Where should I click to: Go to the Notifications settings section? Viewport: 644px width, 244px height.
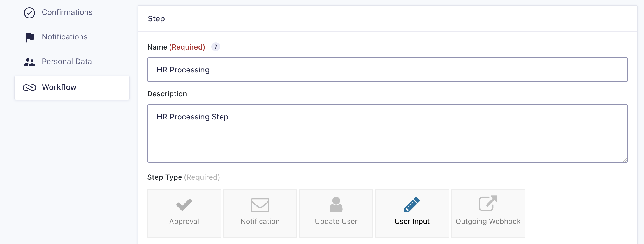click(64, 37)
